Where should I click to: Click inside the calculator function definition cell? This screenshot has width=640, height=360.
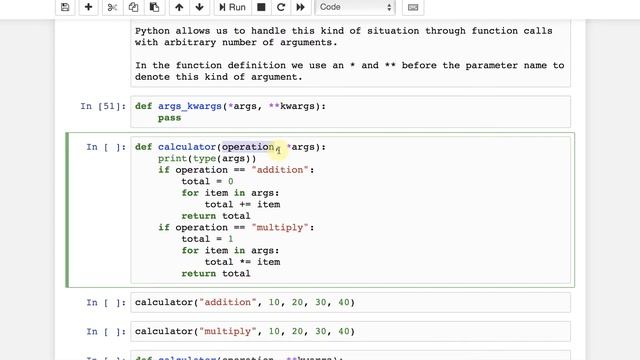point(350,210)
